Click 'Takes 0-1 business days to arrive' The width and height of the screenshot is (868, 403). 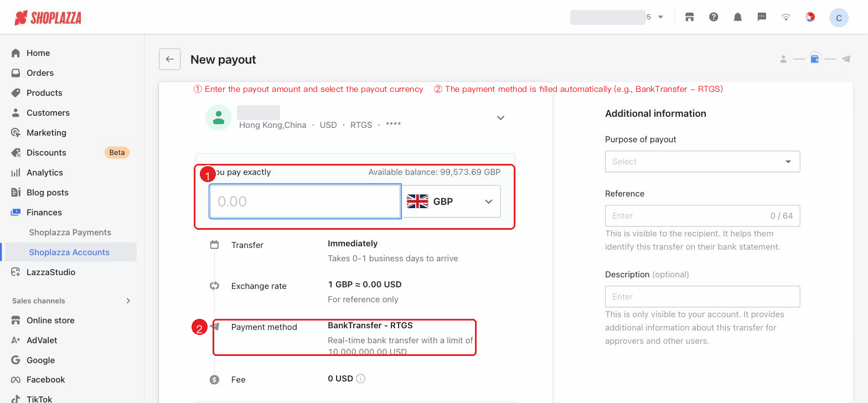pyautogui.click(x=393, y=259)
